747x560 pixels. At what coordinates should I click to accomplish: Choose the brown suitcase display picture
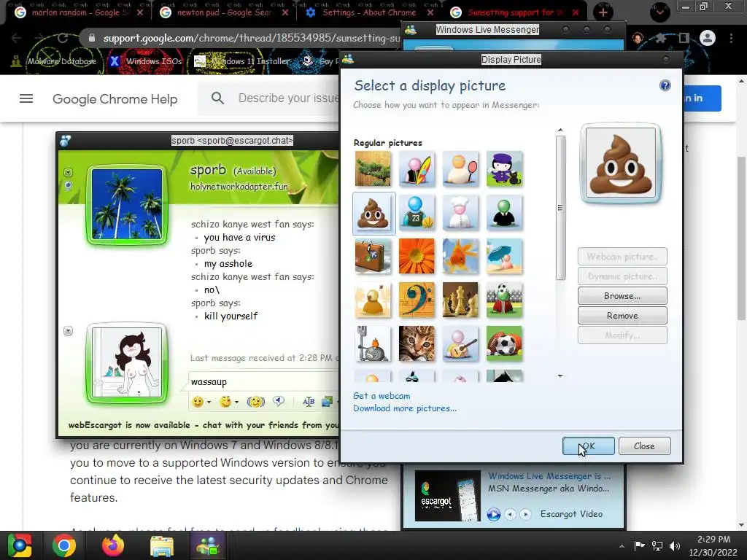click(x=373, y=256)
